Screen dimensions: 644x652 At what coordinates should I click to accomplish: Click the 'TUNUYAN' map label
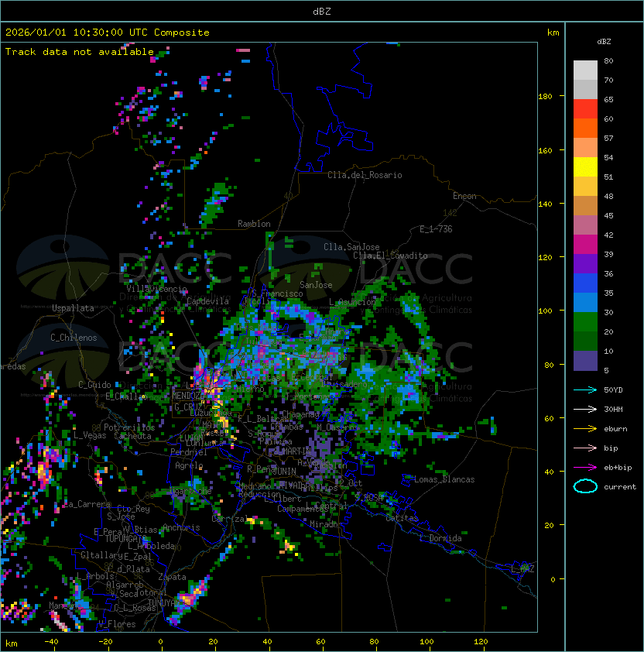tap(165, 602)
